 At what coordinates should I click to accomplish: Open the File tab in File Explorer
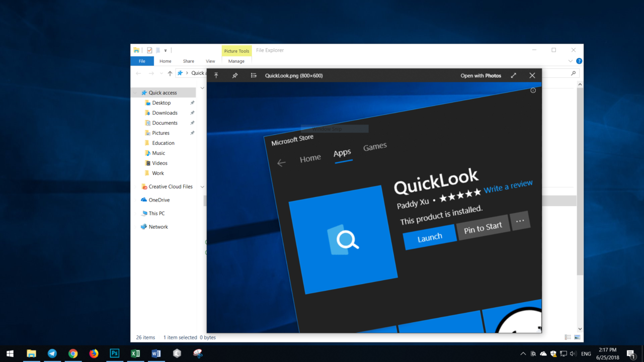142,61
